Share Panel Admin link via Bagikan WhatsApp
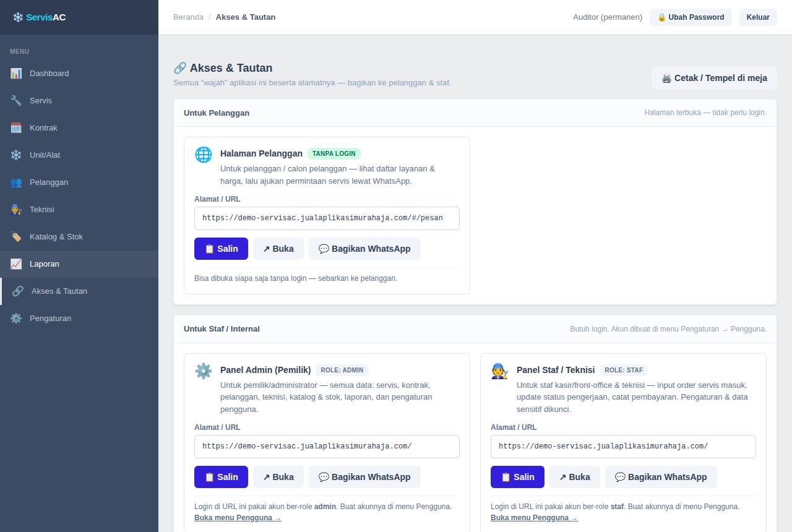The width and height of the screenshot is (792, 532). [x=364, y=477]
